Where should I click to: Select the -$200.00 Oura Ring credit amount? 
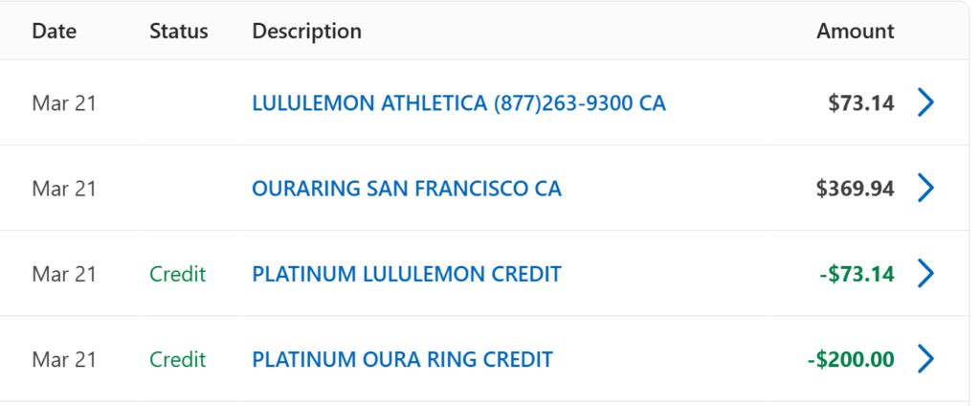pyautogui.click(x=850, y=360)
